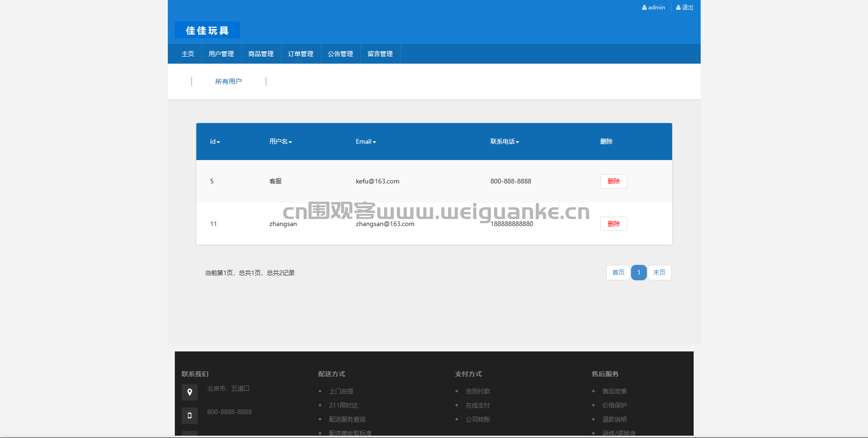Click the phone icon beside 800-8888-8888

(190, 416)
